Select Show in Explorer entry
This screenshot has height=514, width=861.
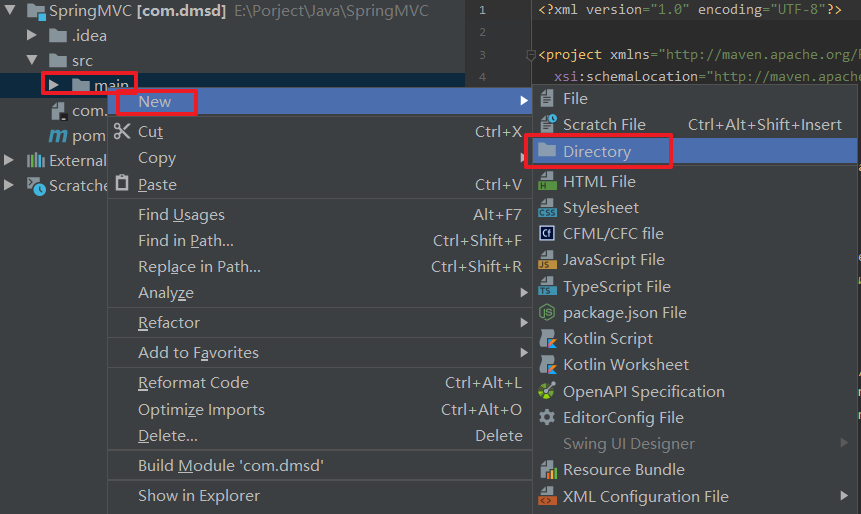(320, 496)
